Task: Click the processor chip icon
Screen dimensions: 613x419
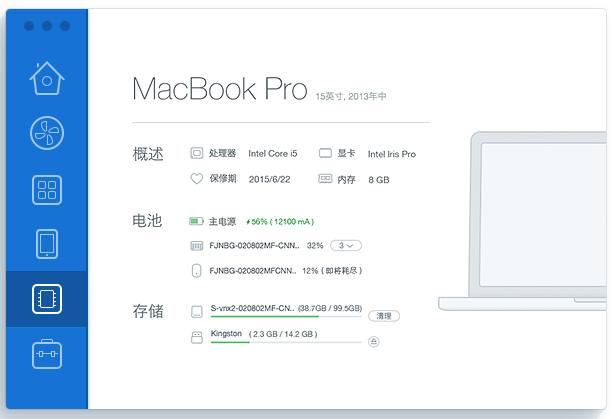Action: (197, 154)
